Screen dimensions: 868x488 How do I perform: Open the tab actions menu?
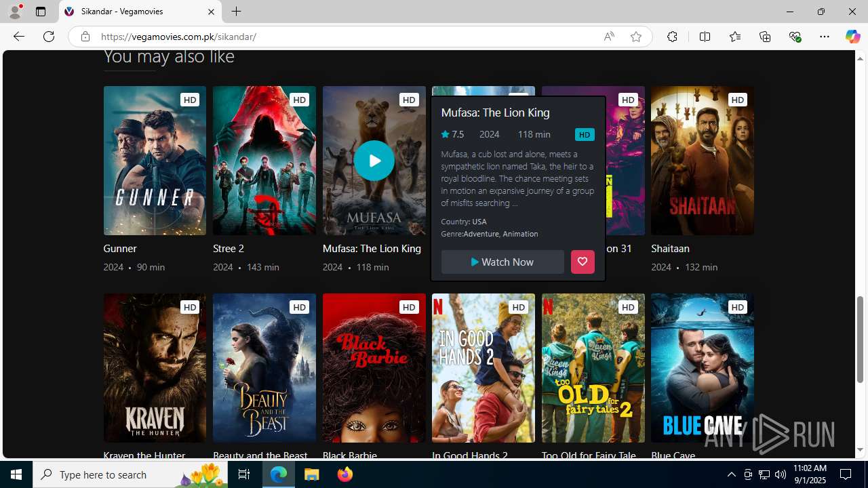click(41, 12)
